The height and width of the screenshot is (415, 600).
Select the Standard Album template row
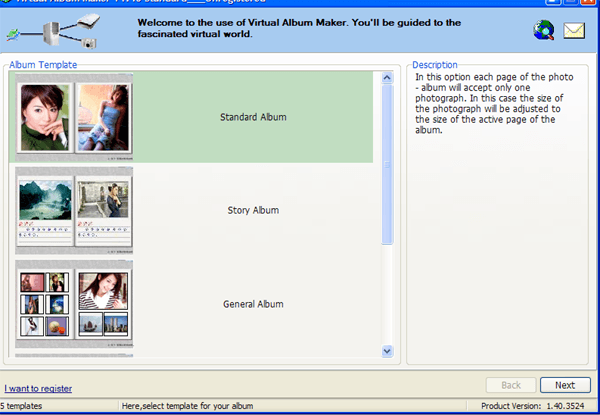(191, 117)
